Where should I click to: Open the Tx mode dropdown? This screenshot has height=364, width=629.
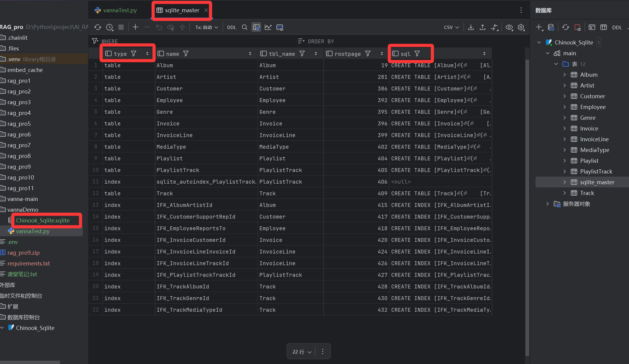coord(206,27)
